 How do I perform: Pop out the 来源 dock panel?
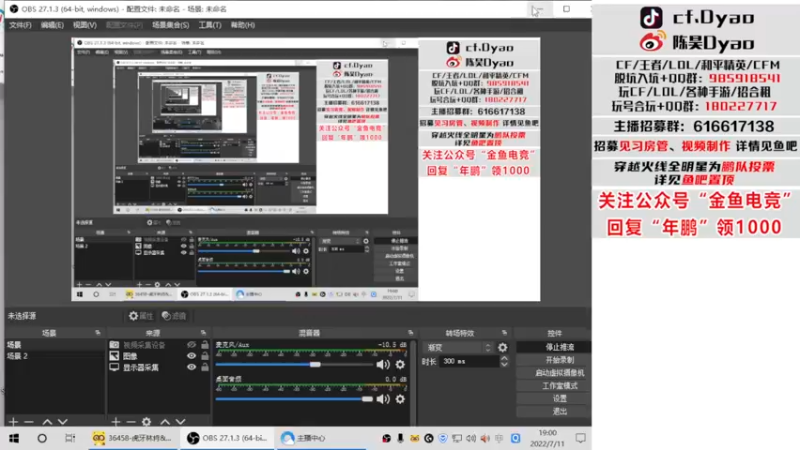203,333
